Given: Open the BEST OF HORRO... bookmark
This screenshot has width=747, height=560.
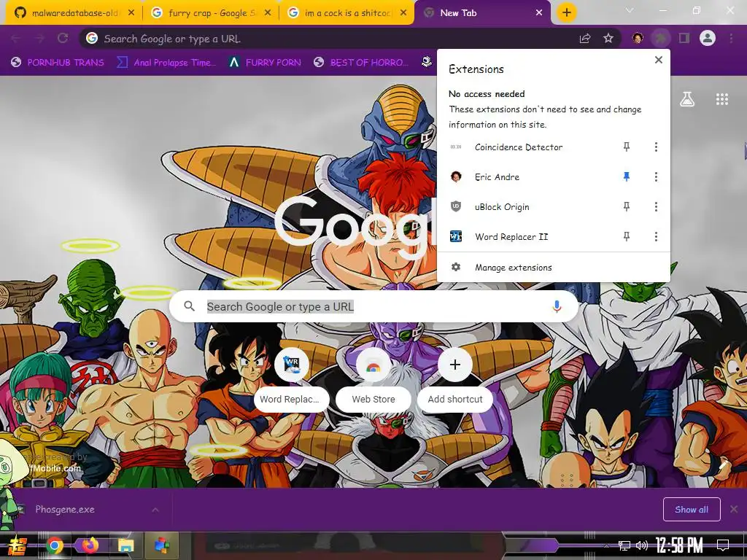Looking at the screenshot, I should [362, 63].
